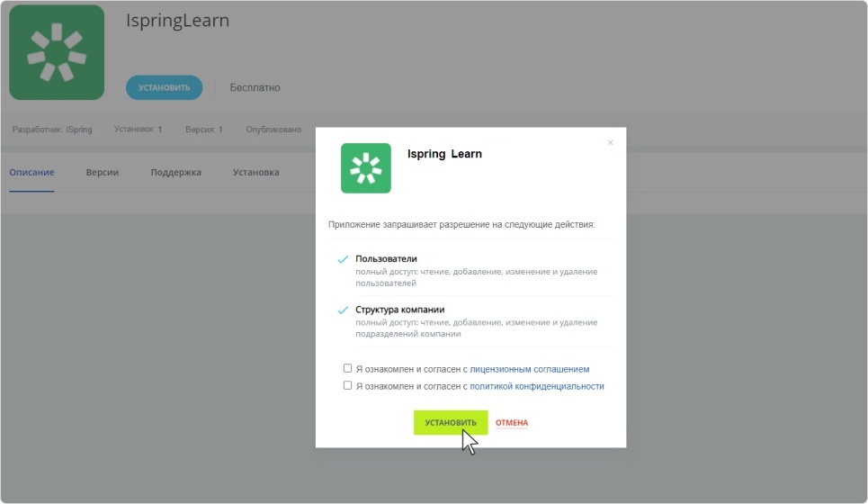Click the Опубликовано label
Screen dimensions: 868x504
tap(274, 130)
